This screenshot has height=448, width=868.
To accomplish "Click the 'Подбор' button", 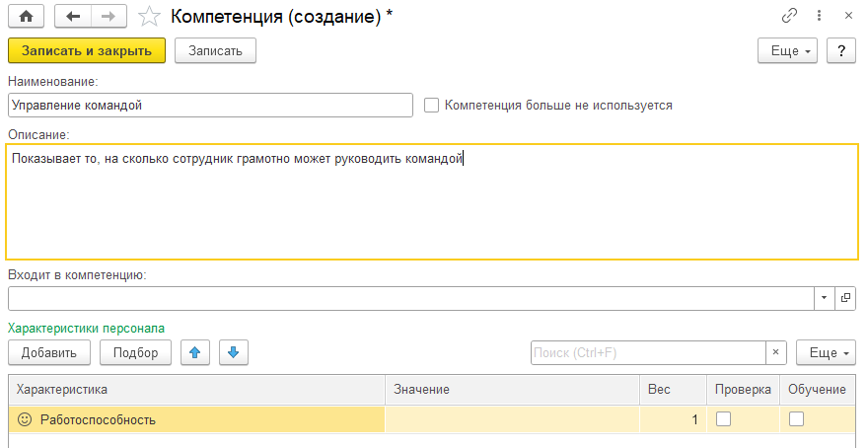I will (x=135, y=352).
